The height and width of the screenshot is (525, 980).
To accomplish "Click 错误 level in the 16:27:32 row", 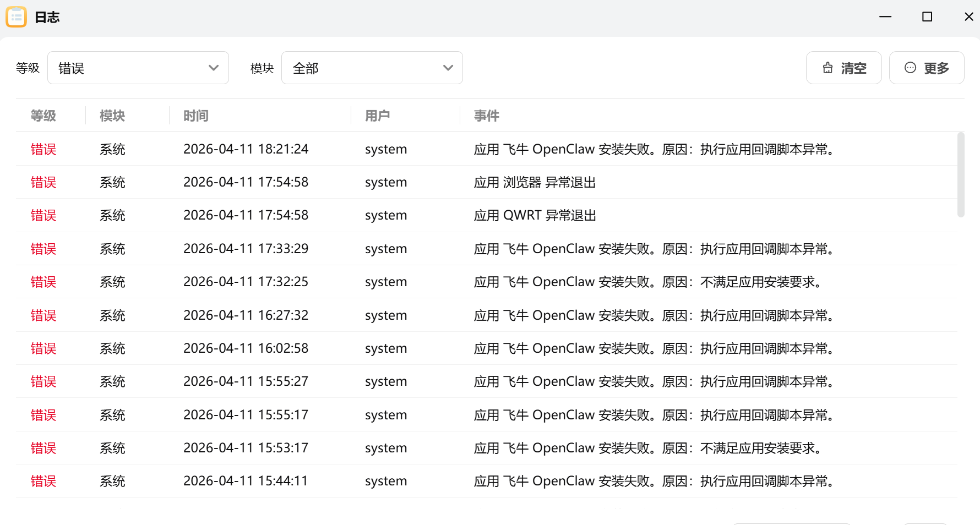I will pyautogui.click(x=43, y=315).
